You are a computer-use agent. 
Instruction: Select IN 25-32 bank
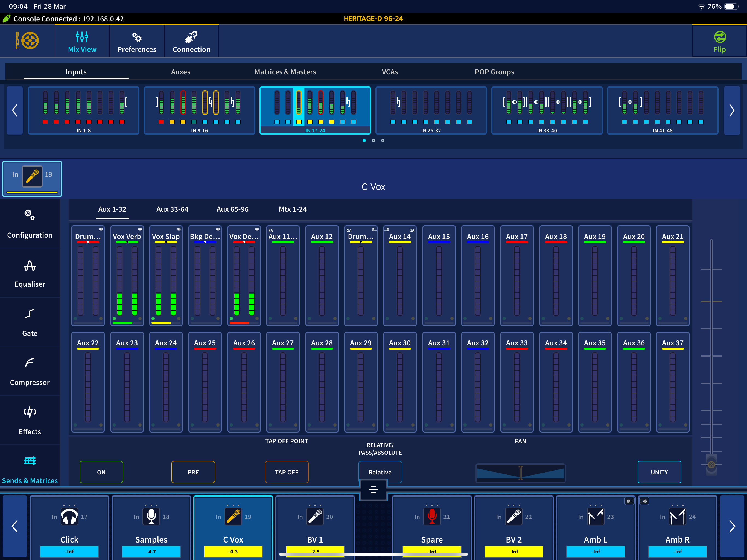click(431, 110)
